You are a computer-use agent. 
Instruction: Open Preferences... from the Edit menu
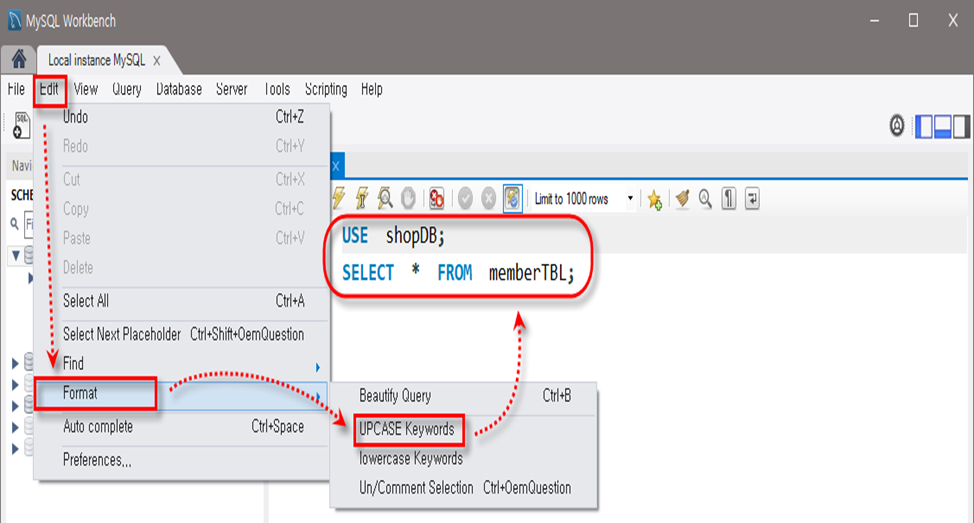coord(181,460)
